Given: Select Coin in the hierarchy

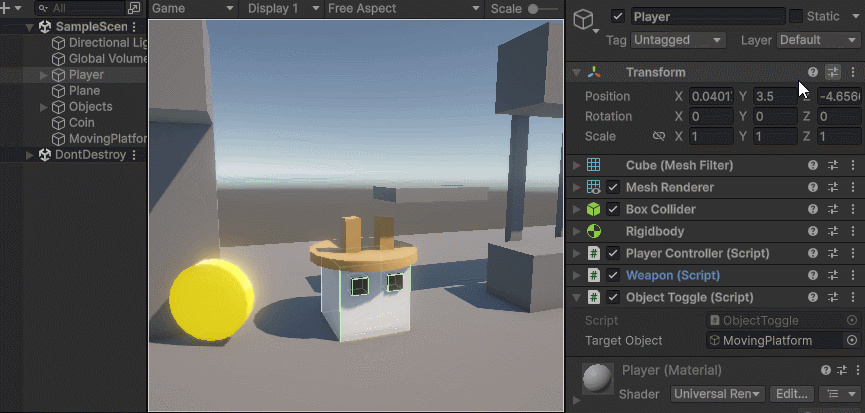Looking at the screenshot, I should 81,123.
